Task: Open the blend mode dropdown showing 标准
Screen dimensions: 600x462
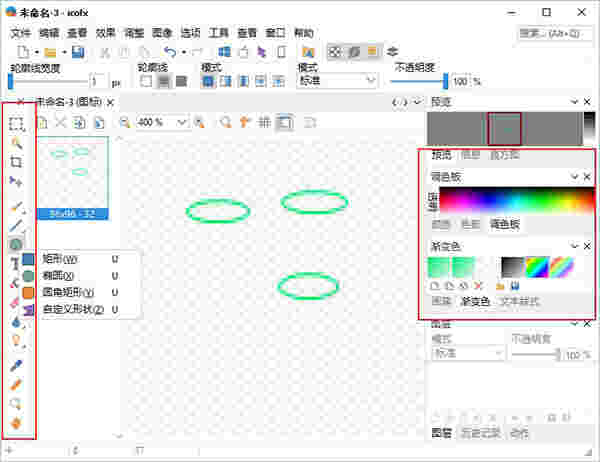Action: pyautogui.click(x=337, y=81)
